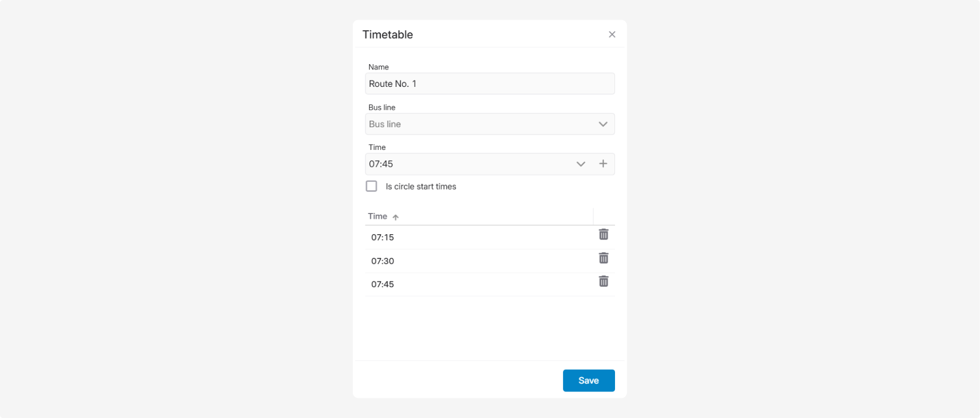Image resolution: width=980 pixels, height=418 pixels.
Task: Click the Time field showing 07:45
Action: (x=469, y=164)
